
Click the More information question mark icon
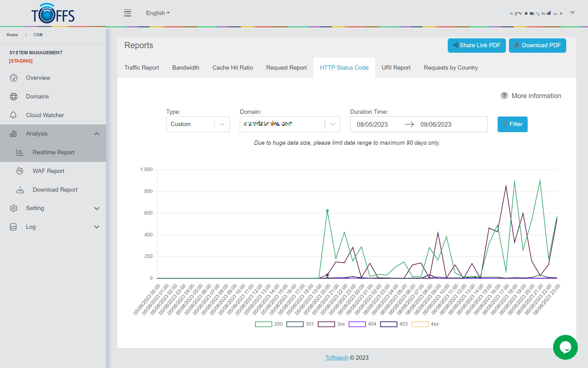click(504, 96)
